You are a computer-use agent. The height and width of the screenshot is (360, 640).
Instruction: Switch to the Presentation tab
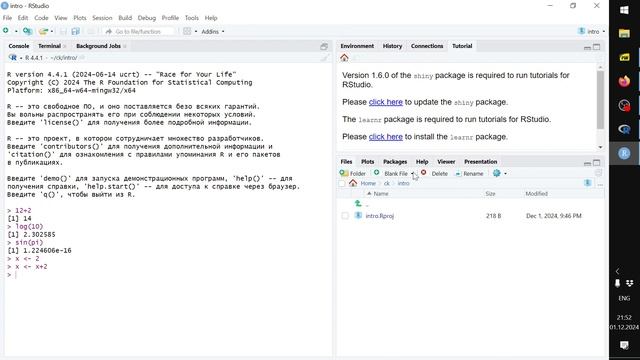point(480,162)
